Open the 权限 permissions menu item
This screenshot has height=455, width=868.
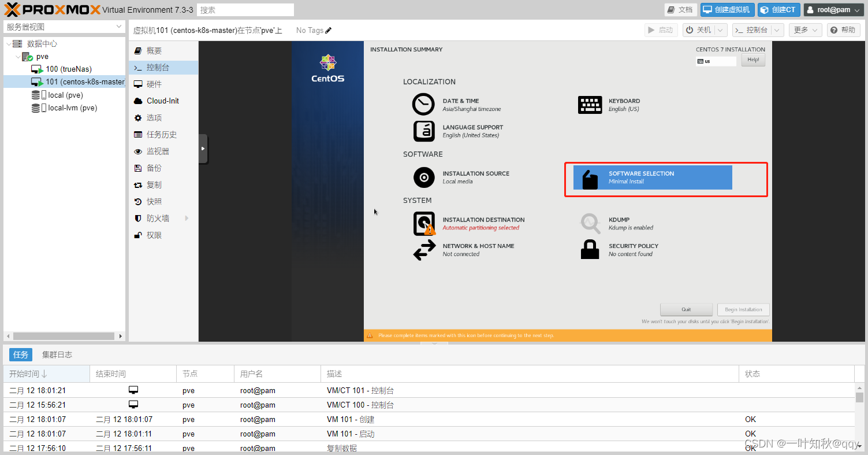(163, 235)
